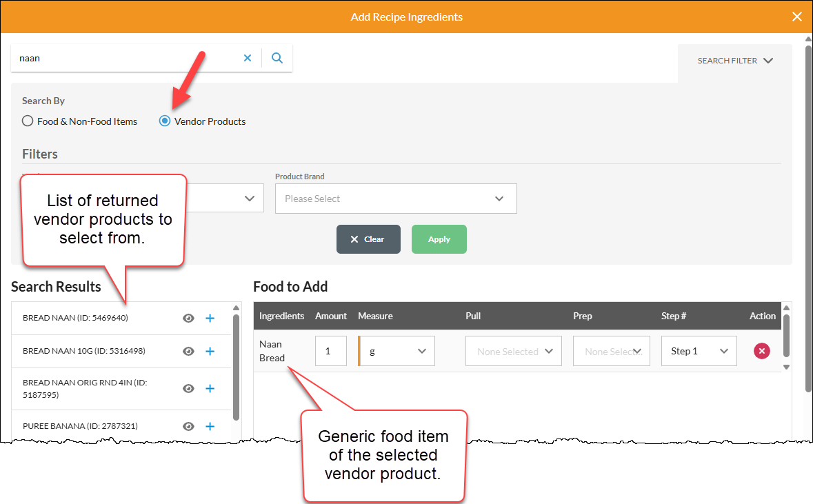Add BREAD NAAN ID 5469640 to recipe
This screenshot has height=504, width=813.
(210, 319)
